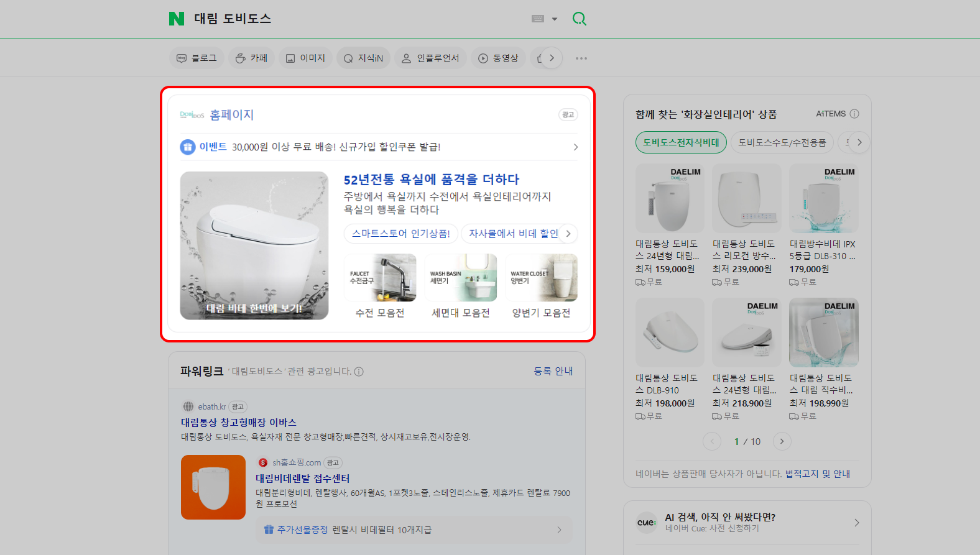Click the delivery truck icon under 최저 198,000원
This screenshot has height=555, width=980.
pos(640,416)
